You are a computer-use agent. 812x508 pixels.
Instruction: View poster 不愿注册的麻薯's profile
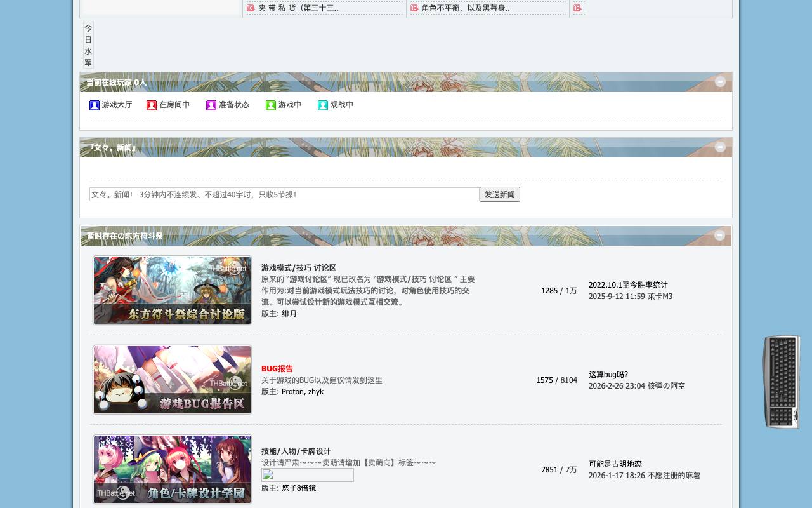(674, 476)
